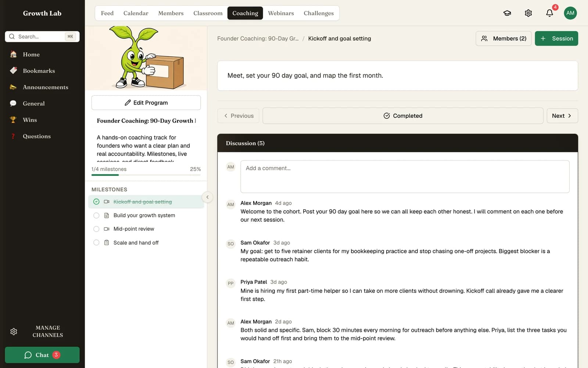Collapse the program sidebar with chevron
This screenshot has height=368, width=588.
pyautogui.click(x=207, y=197)
